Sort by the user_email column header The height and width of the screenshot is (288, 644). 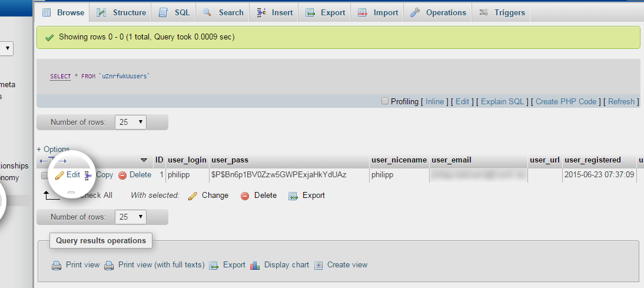click(452, 160)
